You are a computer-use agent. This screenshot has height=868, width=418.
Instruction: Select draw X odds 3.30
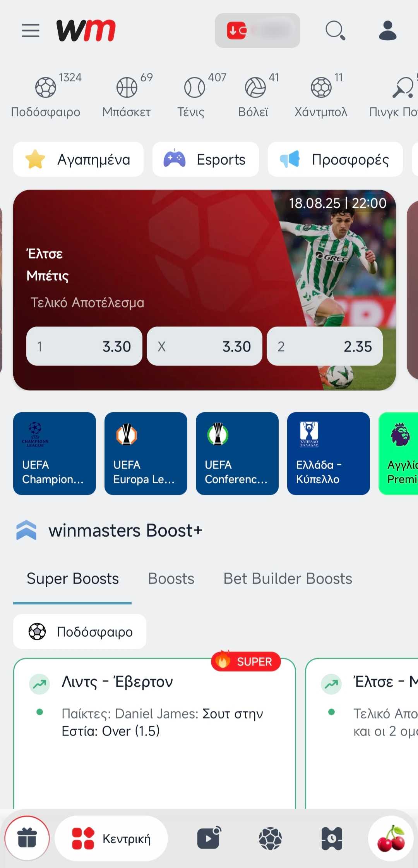click(204, 346)
